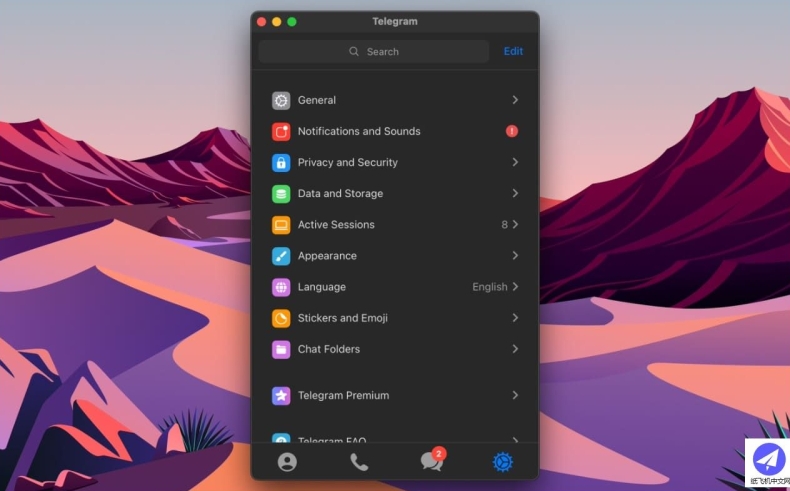The width and height of the screenshot is (790, 491).
Task: Click the Edit button
Action: (513, 51)
